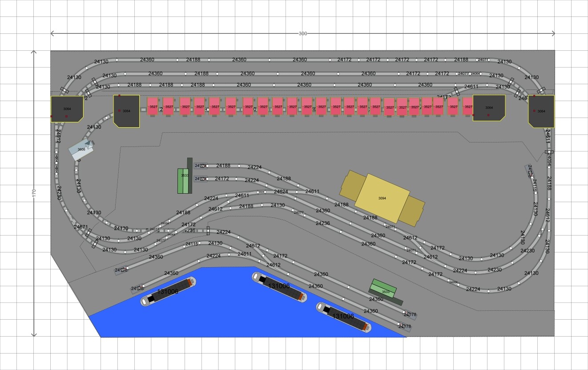Screen dimensions: 588x370
Task: Select track section 24094 on the right edge
Action: (549, 158)
